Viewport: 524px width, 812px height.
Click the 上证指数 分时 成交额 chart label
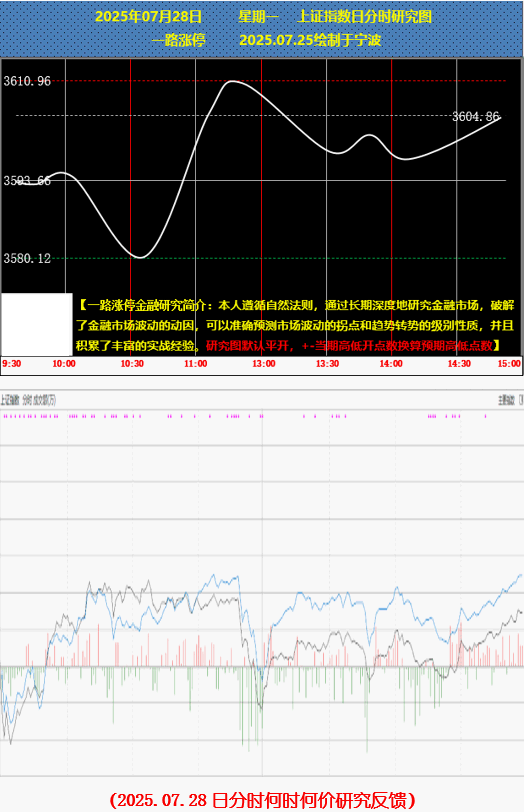tap(28, 400)
